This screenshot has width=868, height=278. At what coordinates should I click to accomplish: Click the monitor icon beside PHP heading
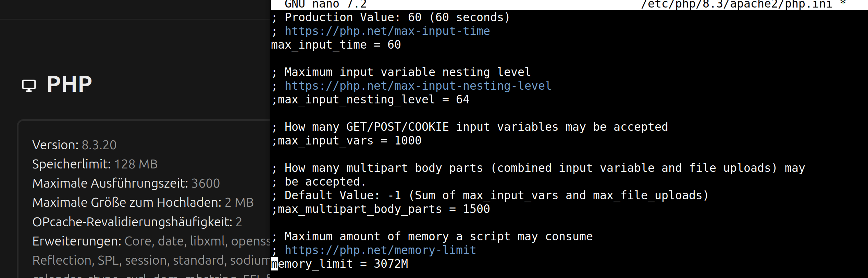pyautogui.click(x=29, y=86)
